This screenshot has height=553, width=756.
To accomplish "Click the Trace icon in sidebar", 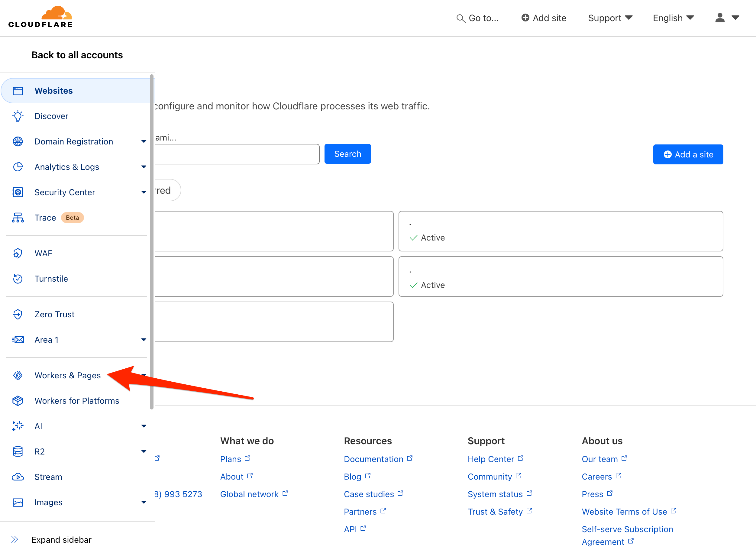I will tap(18, 218).
